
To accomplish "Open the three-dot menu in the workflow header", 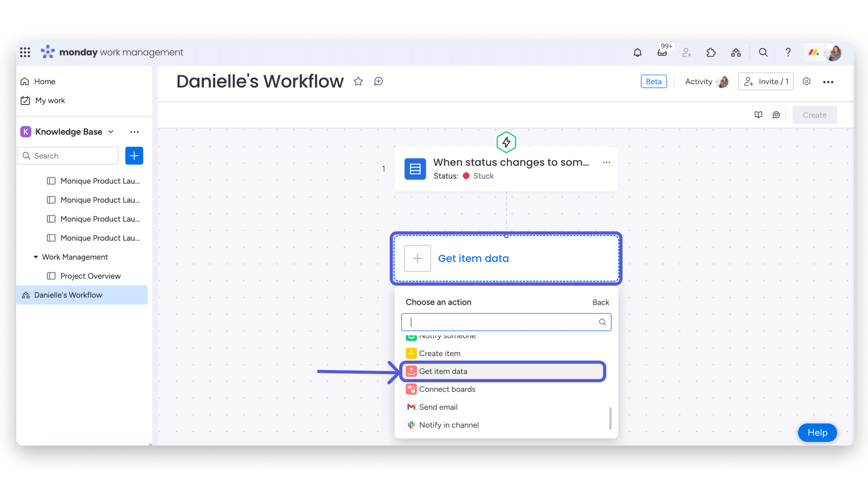I will (828, 82).
